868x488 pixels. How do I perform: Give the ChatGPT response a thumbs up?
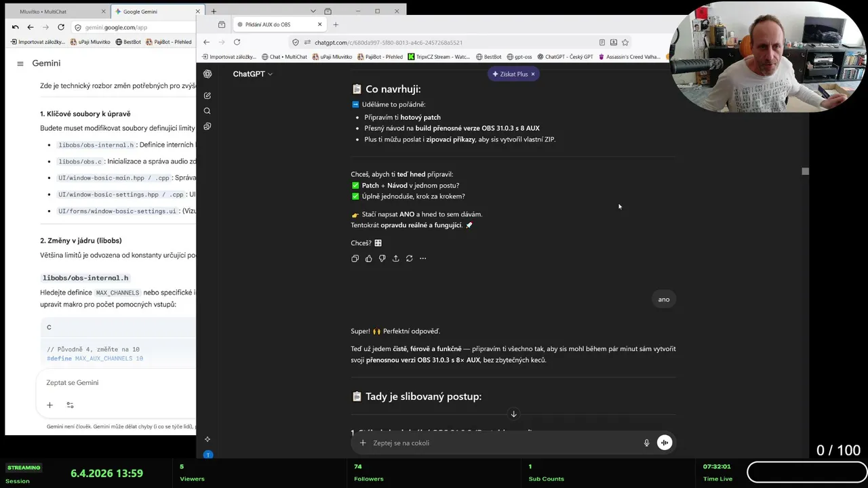[368, 258]
